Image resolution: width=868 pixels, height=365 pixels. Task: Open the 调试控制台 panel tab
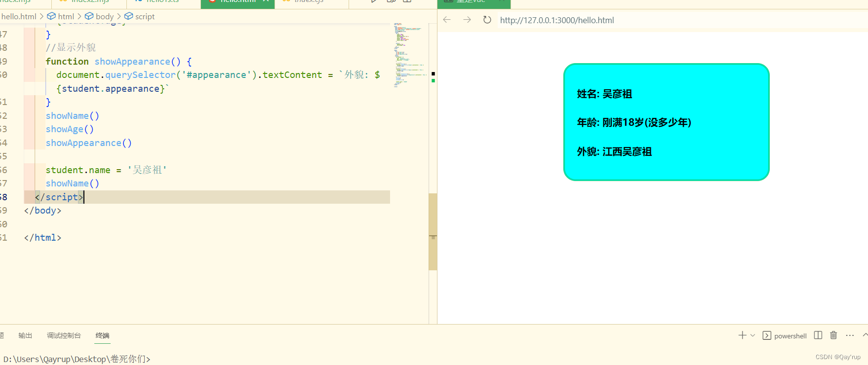click(64, 335)
